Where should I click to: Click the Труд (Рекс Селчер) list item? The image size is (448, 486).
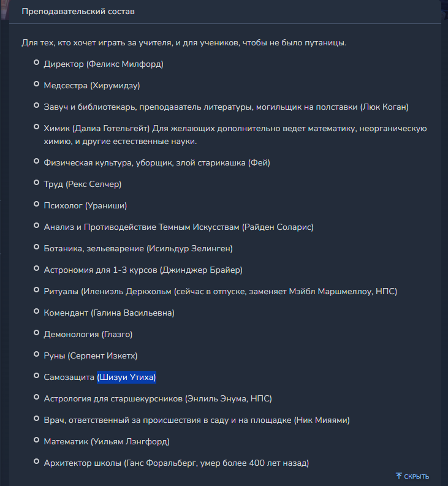tap(83, 184)
